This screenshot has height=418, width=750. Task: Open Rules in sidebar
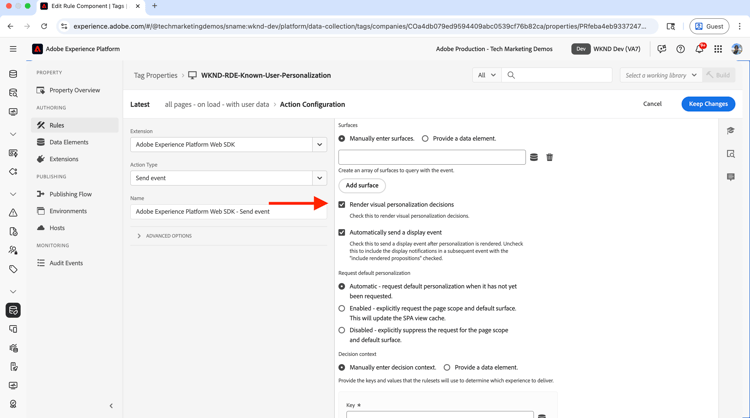tap(75, 125)
